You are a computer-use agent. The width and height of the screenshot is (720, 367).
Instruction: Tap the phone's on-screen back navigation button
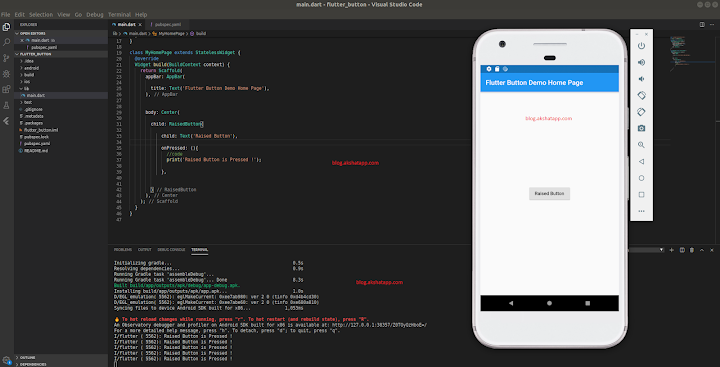point(511,303)
